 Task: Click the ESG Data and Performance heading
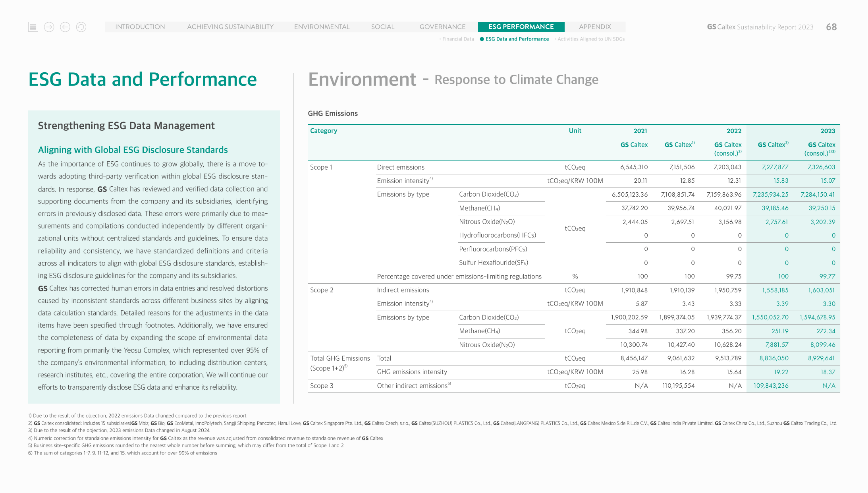pyautogui.click(x=143, y=79)
